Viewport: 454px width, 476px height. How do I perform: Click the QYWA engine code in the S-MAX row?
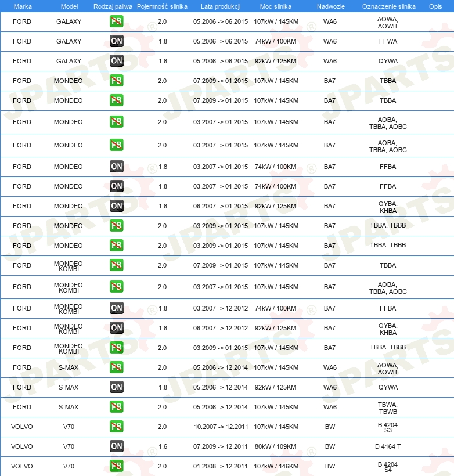point(388,387)
